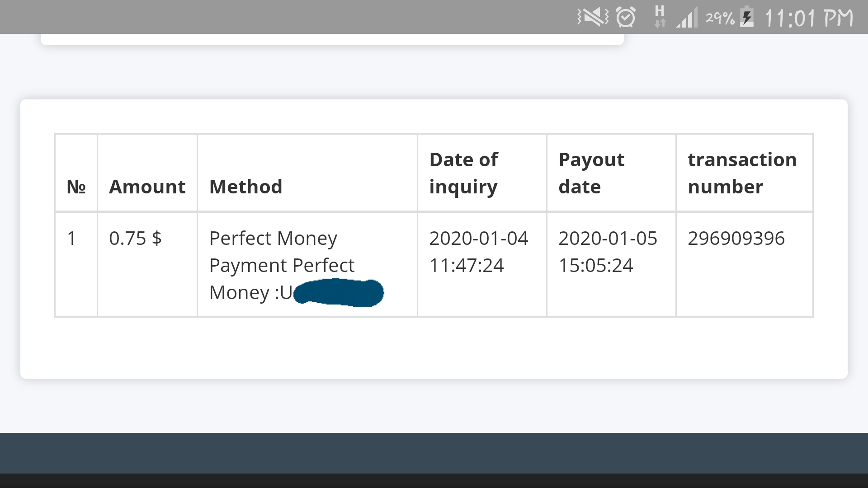This screenshot has width=868, height=488.
Task: Tap the signal strength bars icon
Action: click(x=687, y=18)
